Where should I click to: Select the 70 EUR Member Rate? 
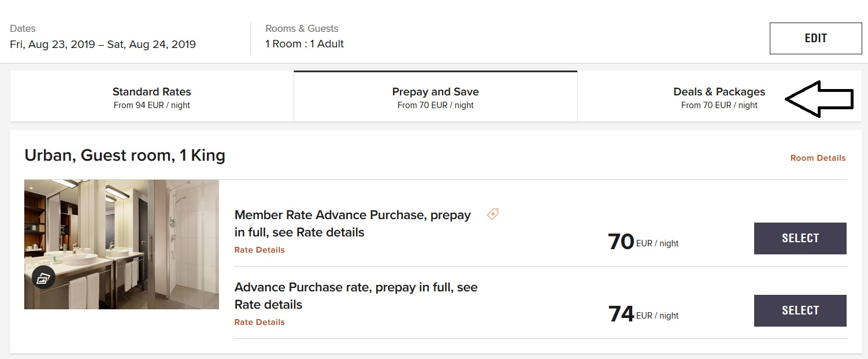click(x=800, y=238)
